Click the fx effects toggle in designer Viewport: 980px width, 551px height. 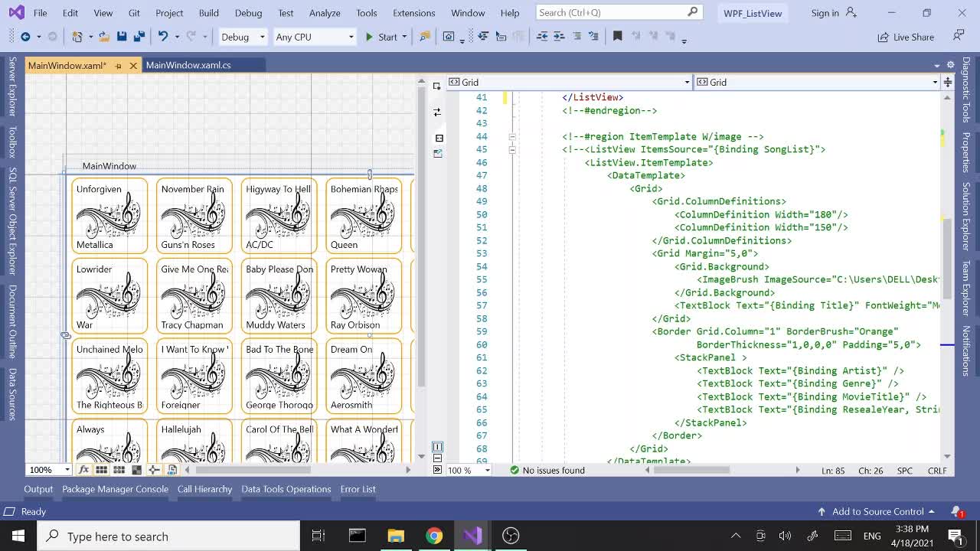83,470
